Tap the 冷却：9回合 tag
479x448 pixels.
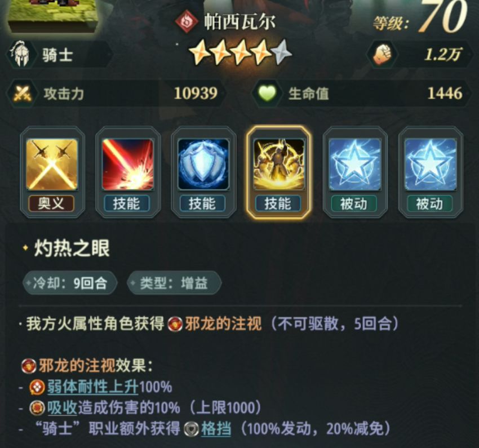click(x=70, y=283)
